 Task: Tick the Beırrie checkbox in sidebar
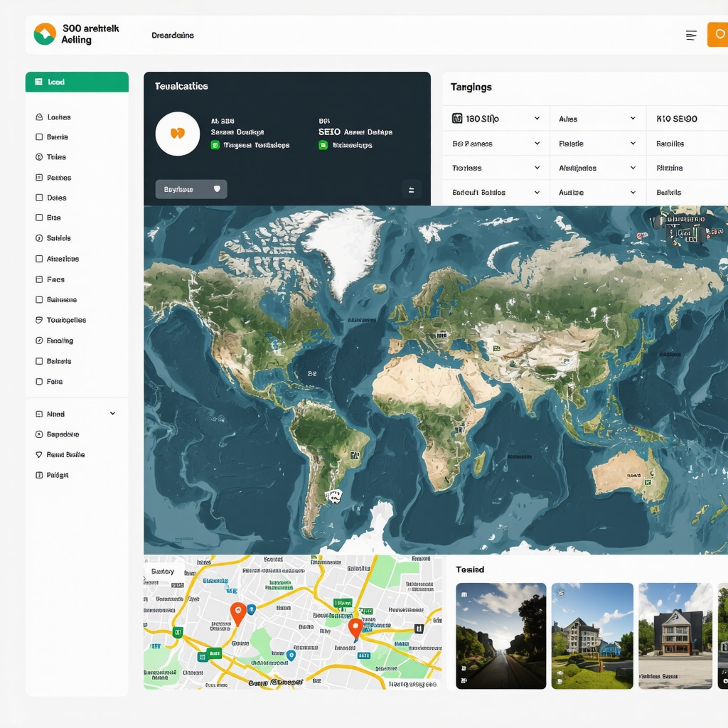tap(39, 137)
